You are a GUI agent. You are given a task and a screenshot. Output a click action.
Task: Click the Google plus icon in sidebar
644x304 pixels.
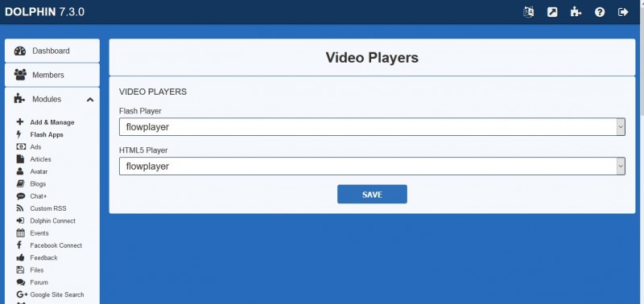pyautogui.click(x=22, y=294)
